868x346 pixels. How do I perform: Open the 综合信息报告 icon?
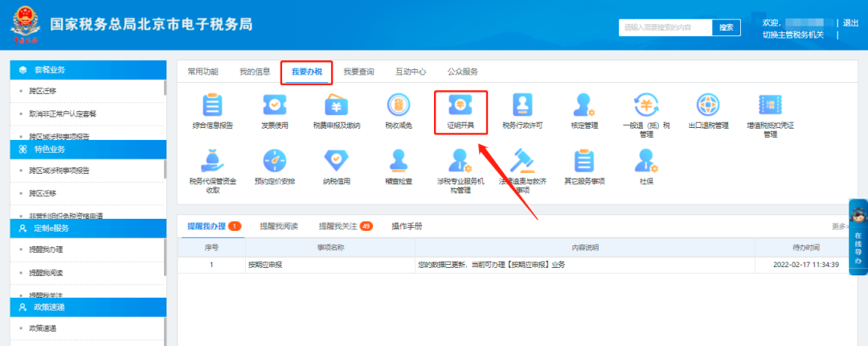pos(212,105)
